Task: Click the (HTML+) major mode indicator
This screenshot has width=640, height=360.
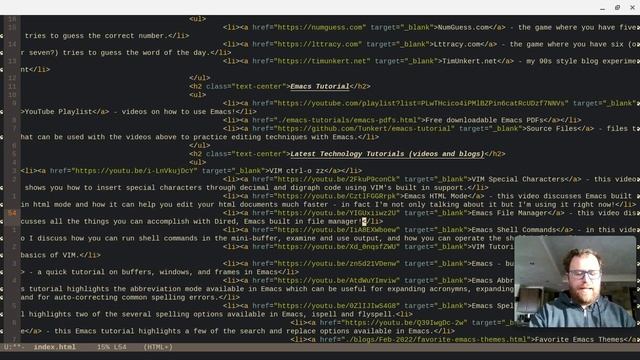Action: pos(158,347)
